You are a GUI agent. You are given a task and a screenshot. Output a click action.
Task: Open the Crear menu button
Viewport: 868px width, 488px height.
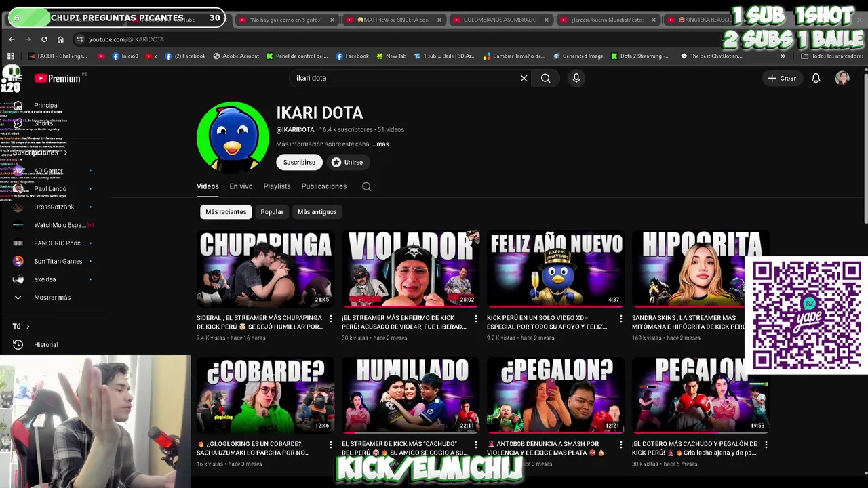[782, 78]
